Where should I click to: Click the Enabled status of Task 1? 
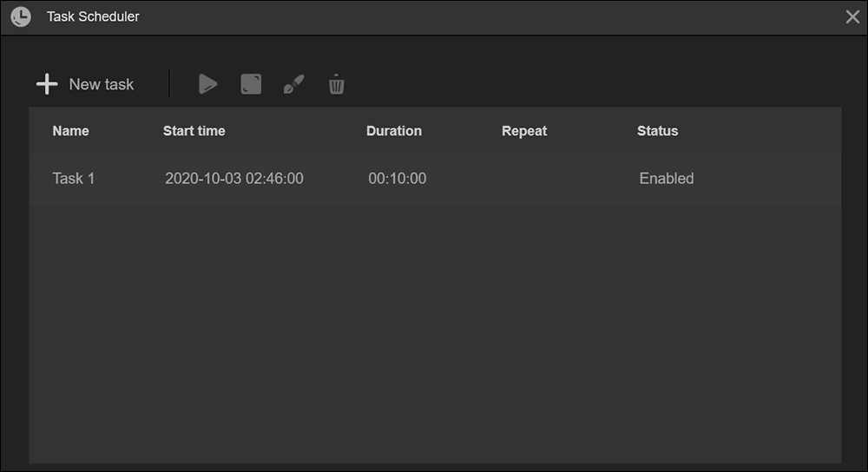(667, 178)
